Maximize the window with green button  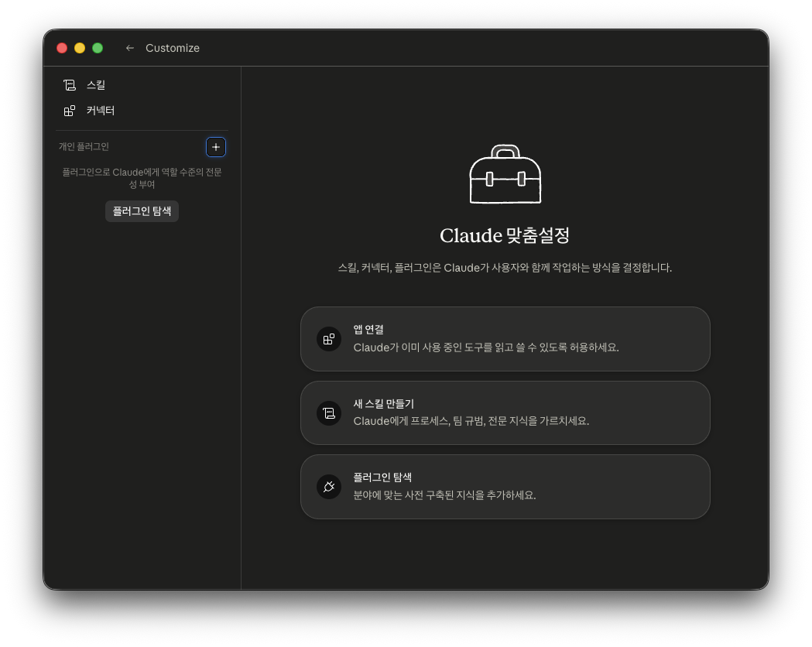[x=98, y=48]
